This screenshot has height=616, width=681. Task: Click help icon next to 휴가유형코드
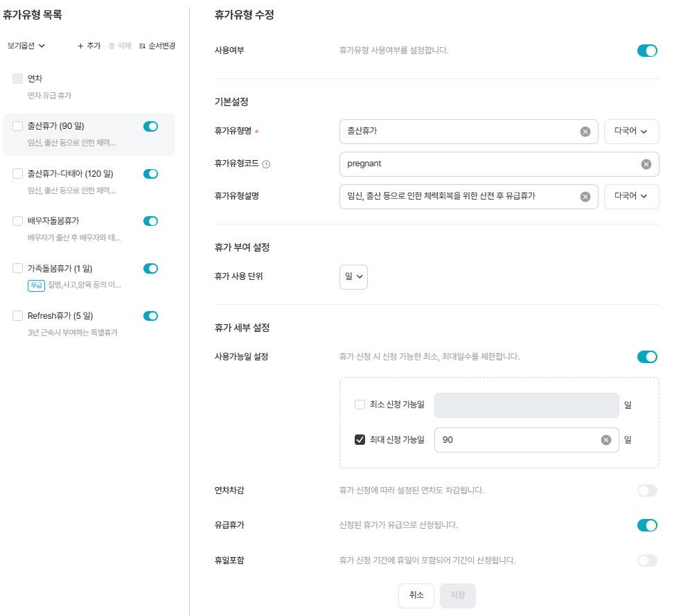click(266, 165)
